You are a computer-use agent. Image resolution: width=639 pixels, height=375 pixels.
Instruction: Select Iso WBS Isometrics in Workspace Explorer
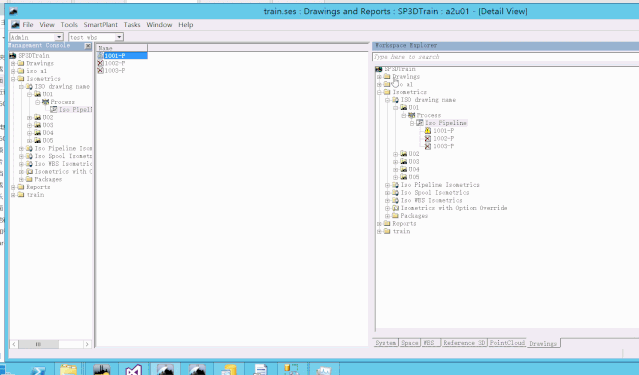pyautogui.click(x=432, y=201)
